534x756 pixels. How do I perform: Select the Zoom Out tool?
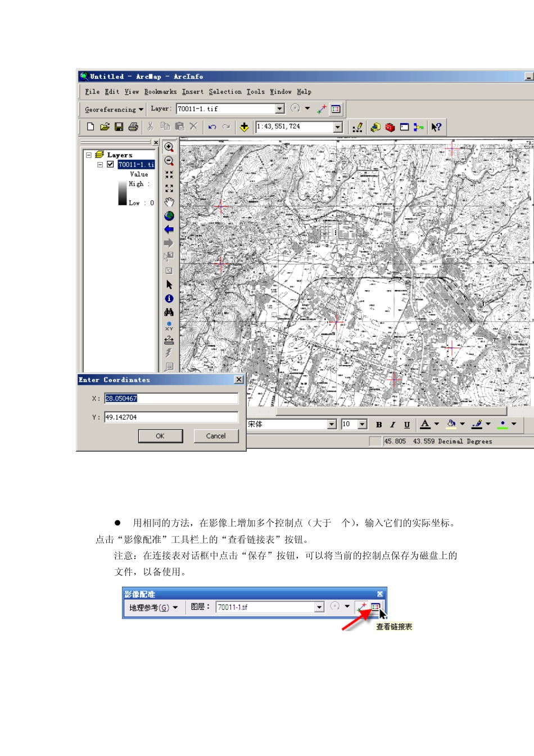coord(169,161)
